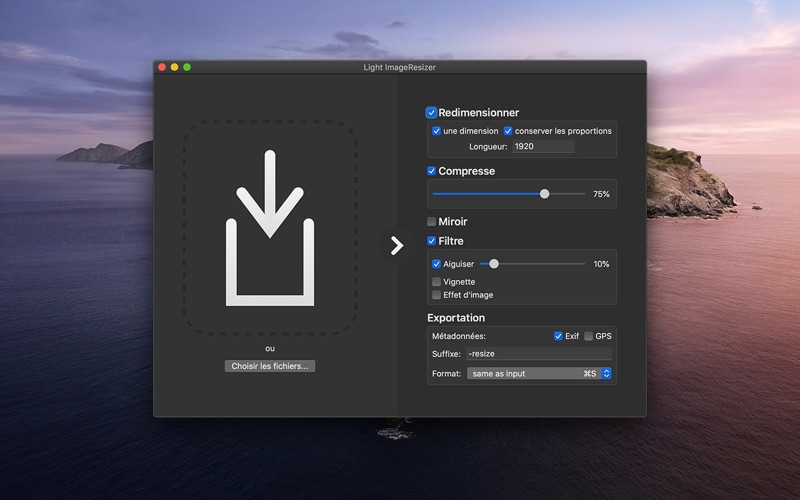The width and height of the screenshot is (800, 500).
Task: Click the Longueur field showing 1920
Action: 543,146
